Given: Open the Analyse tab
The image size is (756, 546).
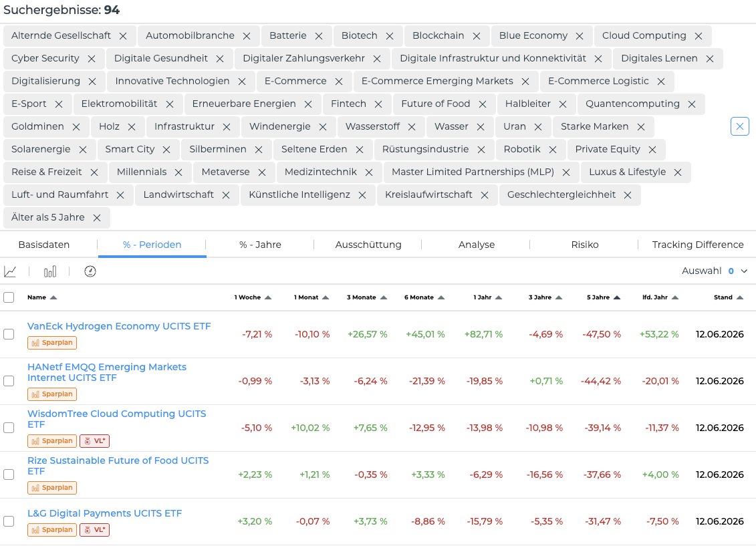Looking at the screenshot, I should pos(477,245).
